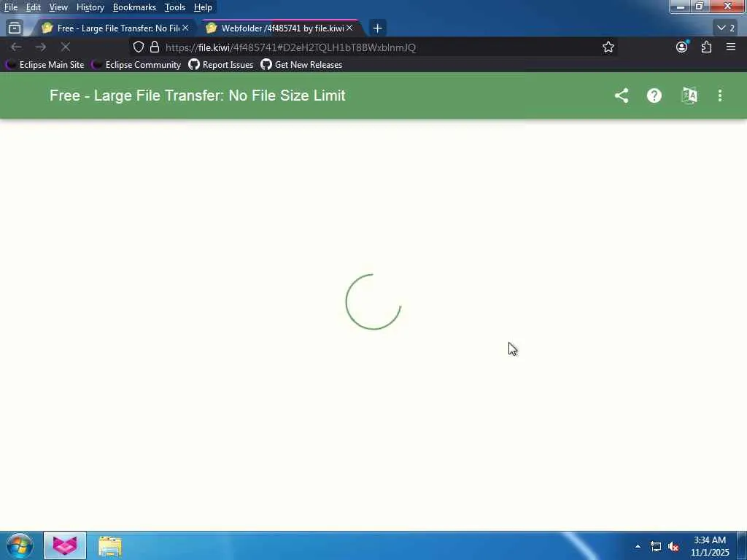Viewport: 747px width, 560px height.
Task: Open Eclipse Community bookmark
Action: tap(136, 65)
